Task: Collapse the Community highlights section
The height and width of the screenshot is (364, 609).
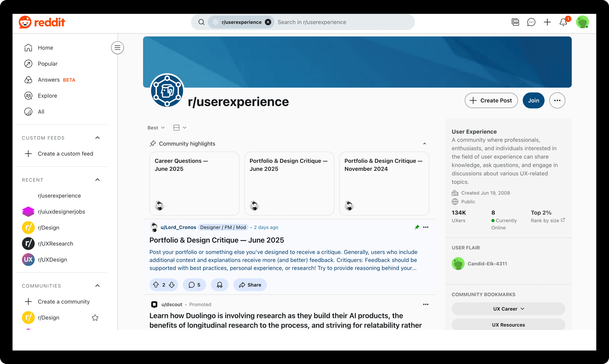Action: click(425, 144)
